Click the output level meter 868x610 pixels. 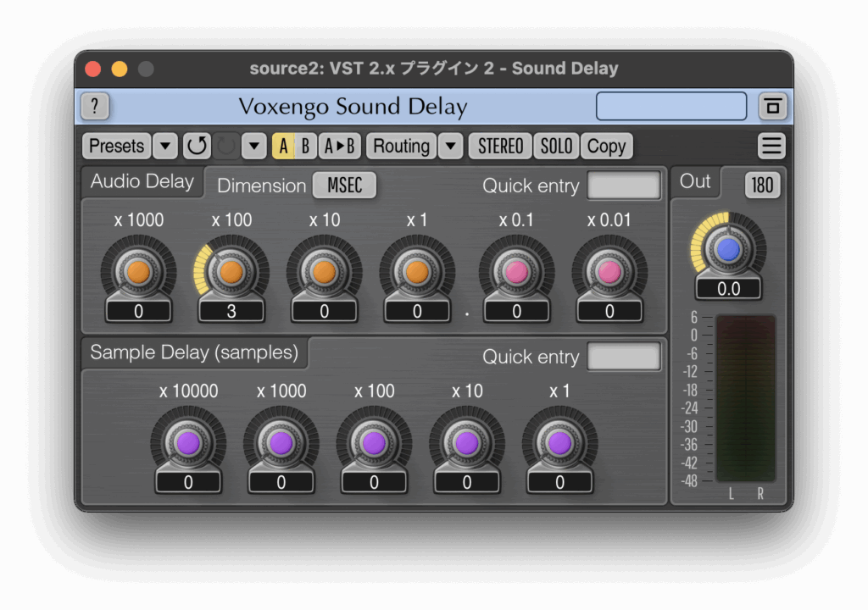pyautogui.click(x=745, y=398)
